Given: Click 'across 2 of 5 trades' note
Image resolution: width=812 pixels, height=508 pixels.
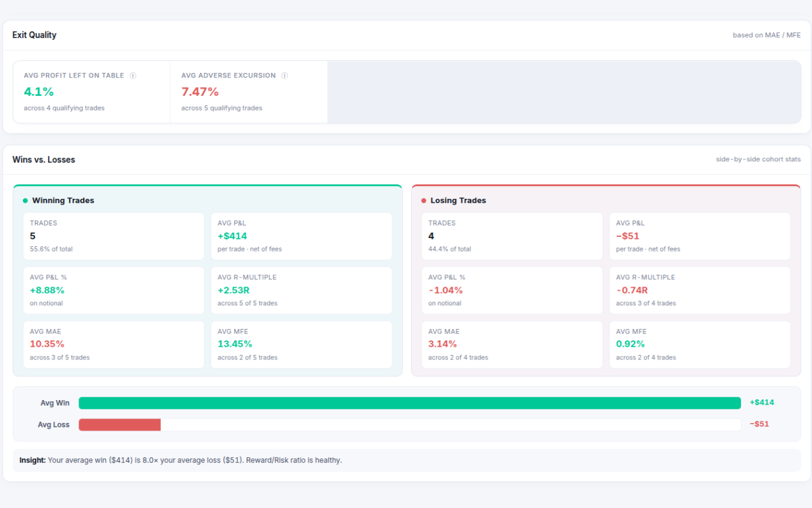Looking at the screenshot, I should click(x=247, y=358).
